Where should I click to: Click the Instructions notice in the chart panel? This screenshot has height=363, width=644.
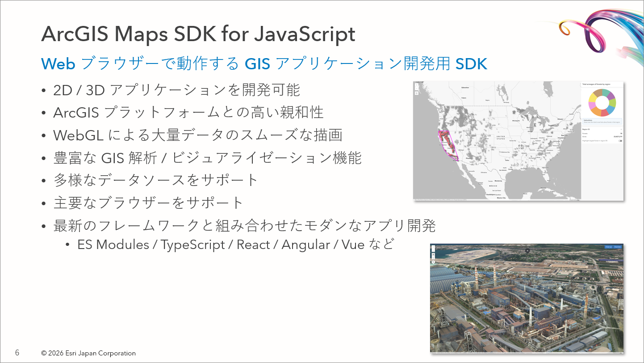click(602, 121)
